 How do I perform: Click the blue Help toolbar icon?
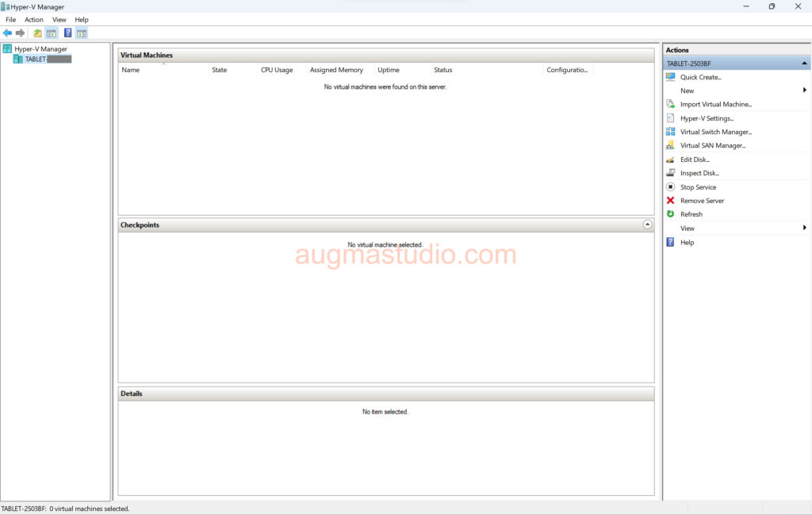click(68, 33)
